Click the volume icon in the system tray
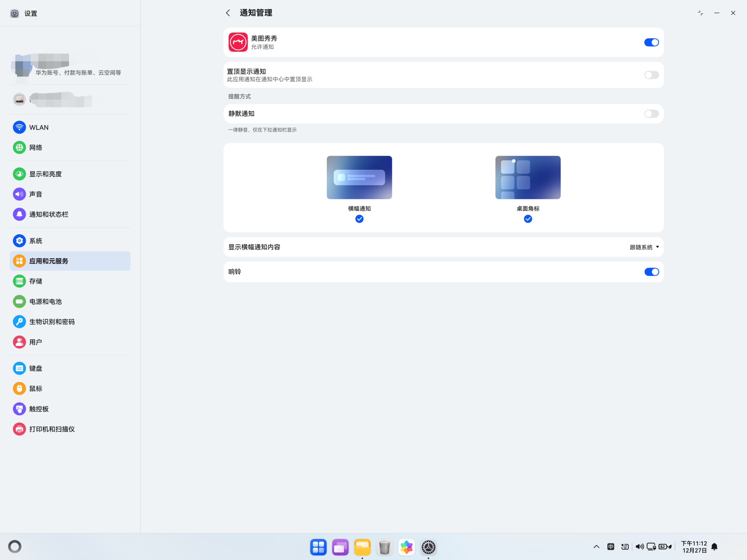 pyautogui.click(x=639, y=546)
